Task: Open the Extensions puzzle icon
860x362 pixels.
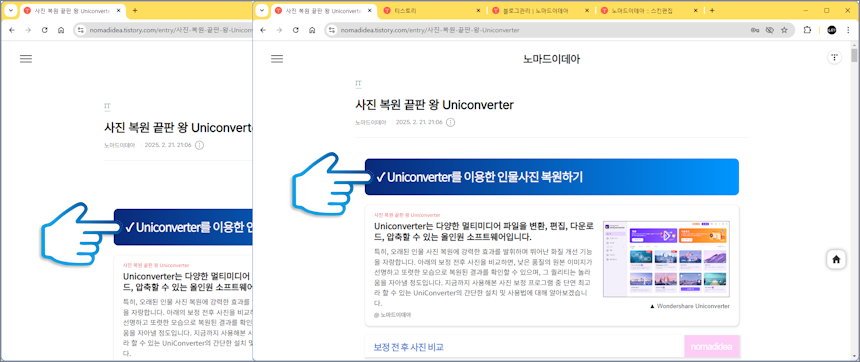Action: (807, 30)
